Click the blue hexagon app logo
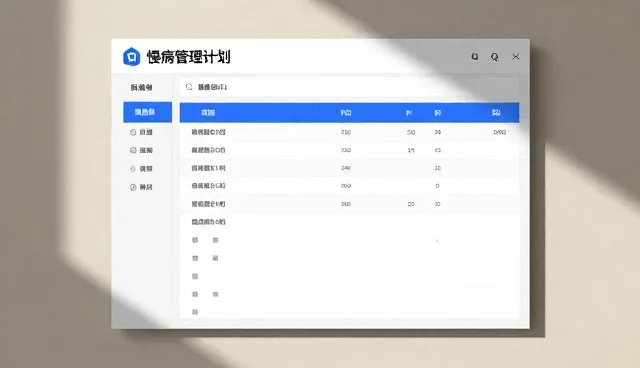Image resolution: width=640 pixels, height=368 pixels. click(x=131, y=57)
